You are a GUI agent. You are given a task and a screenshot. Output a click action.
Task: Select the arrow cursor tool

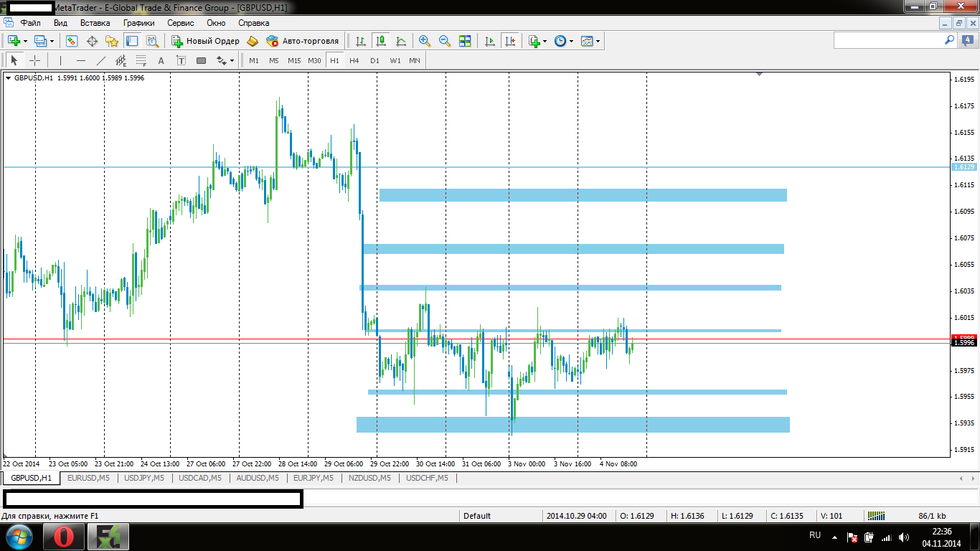pyautogui.click(x=14, y=60)
